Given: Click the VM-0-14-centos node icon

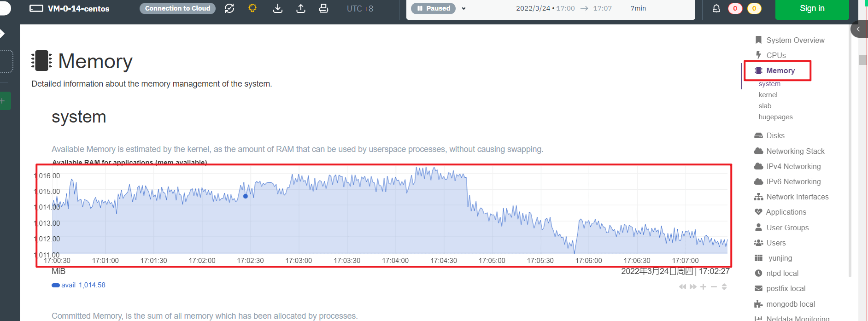Looking at the screenshot, I should (x=36, y=8).
